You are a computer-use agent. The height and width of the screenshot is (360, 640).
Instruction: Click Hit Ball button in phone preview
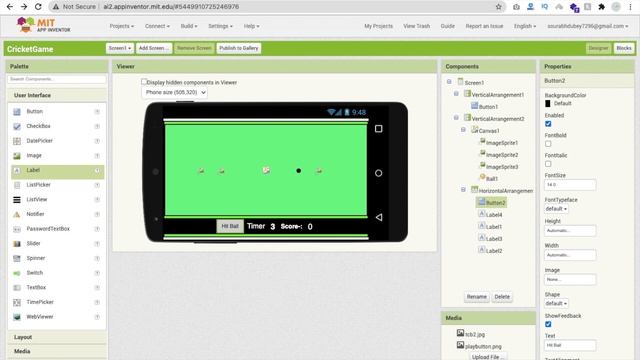pyautogui.click(x=230, y=226)
